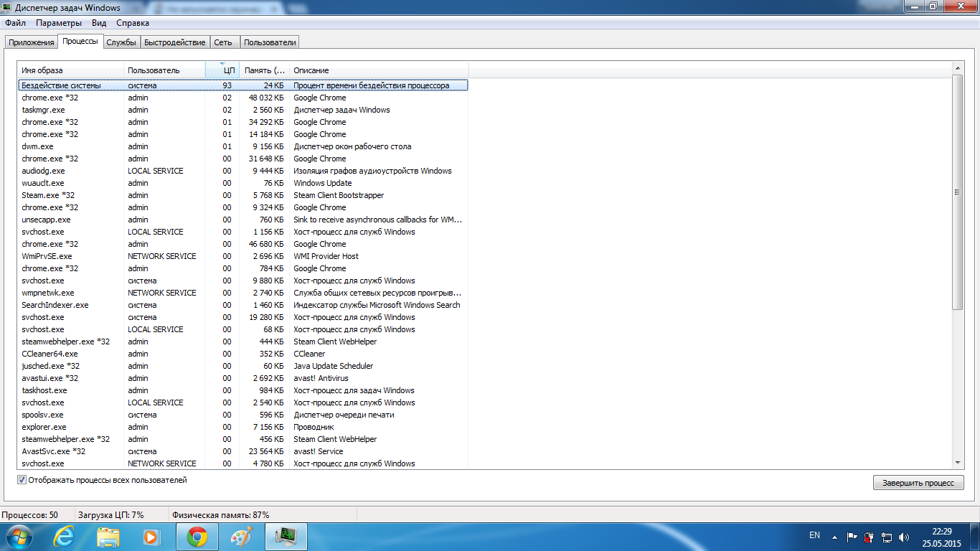Open volume speaker tray icon
This screenshot has height=551, width=980.
[903, 536]
